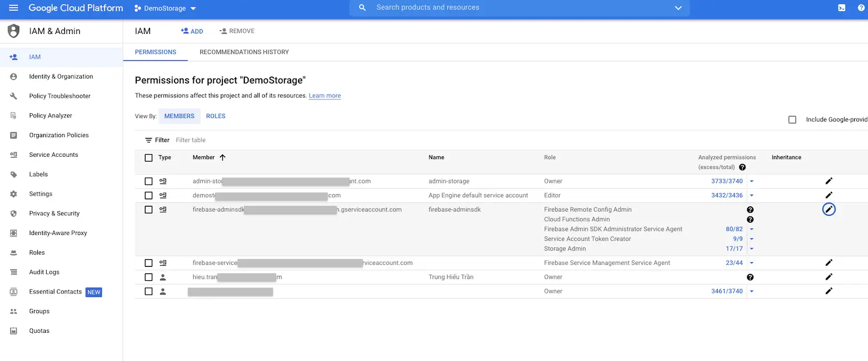
Task: Switch view to Roles
Action: [x=216, y=116]
